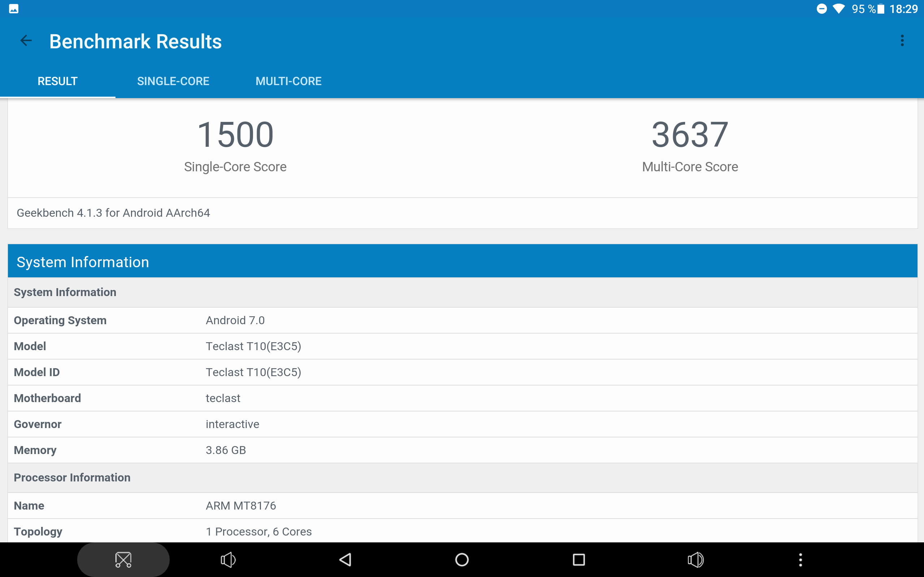Viewport: 924px width, 577px height.
Task: Select the RESULT tab
Action: (57, 81)
